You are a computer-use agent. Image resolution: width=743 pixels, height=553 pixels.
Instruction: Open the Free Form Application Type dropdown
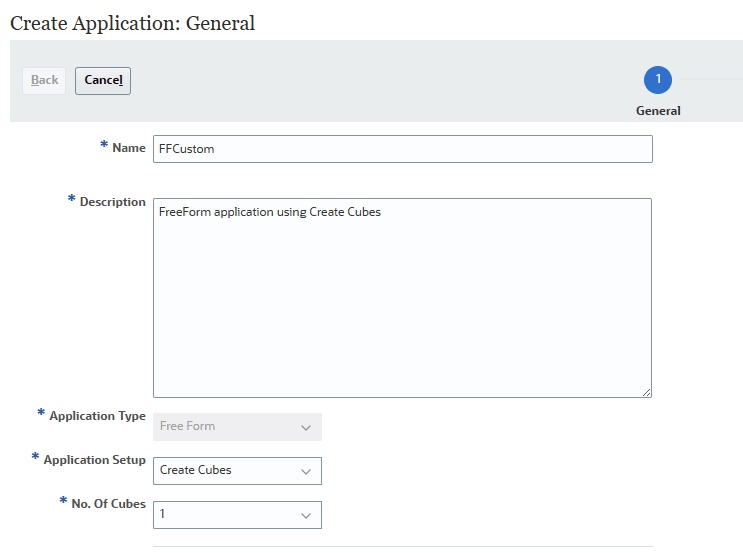click(x=237, y=427)
